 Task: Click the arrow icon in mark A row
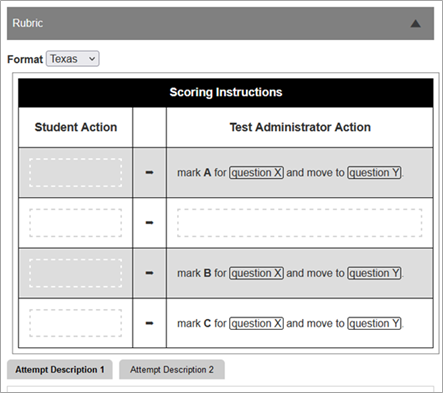click(x=149, y=172)
